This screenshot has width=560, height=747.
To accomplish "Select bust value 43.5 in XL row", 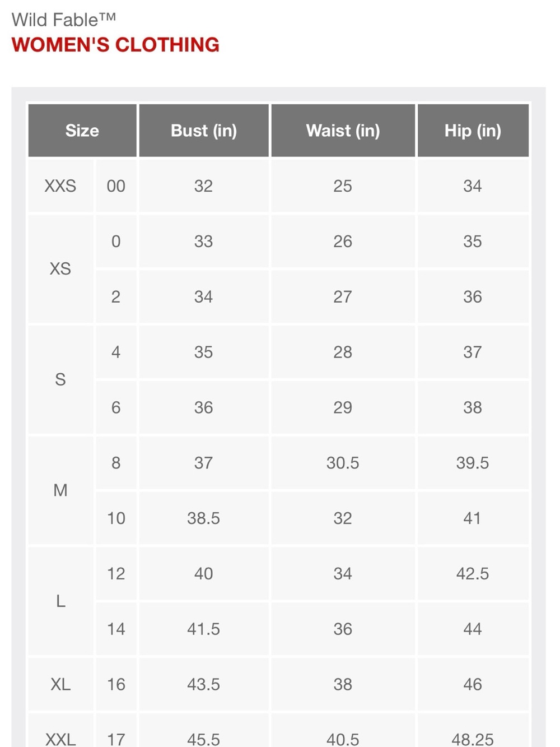I will pos(204,684).
